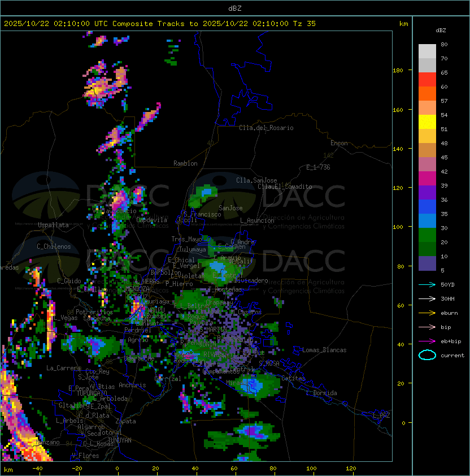
Task: Click the L_Dormida map label
Action: point(321,393)
